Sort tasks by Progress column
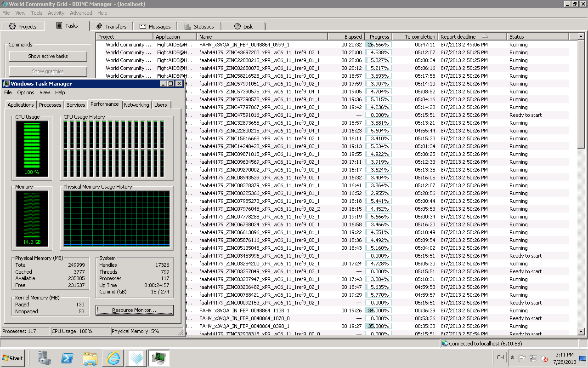This screenshot has height=368, width=588. (x=378, y=36)
